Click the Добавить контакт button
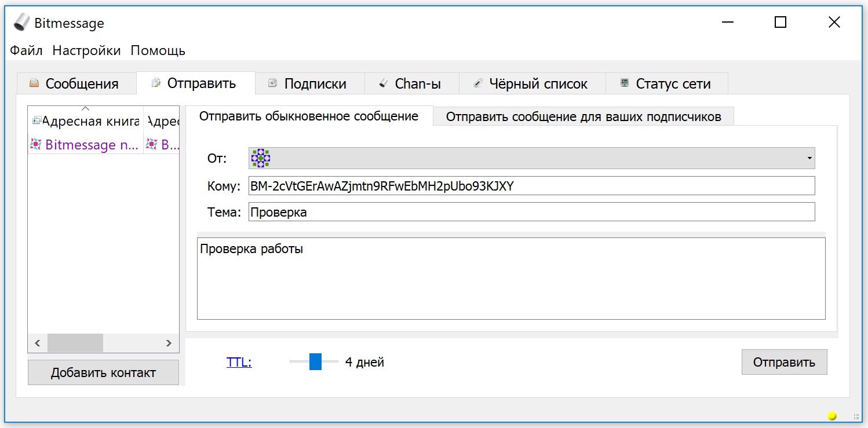The width and height of the screenshot is (868, 428). [x=103, y=372]
